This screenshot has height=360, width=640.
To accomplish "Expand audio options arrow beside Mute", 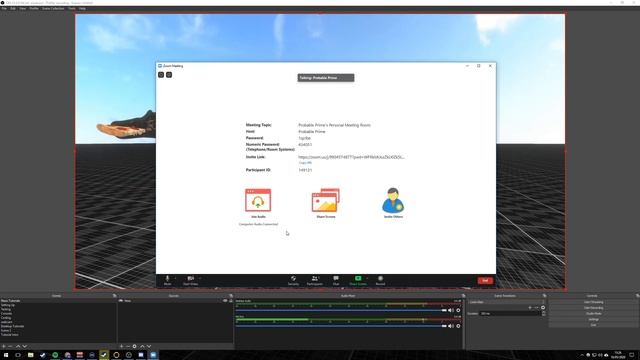I will click(176, 278).
